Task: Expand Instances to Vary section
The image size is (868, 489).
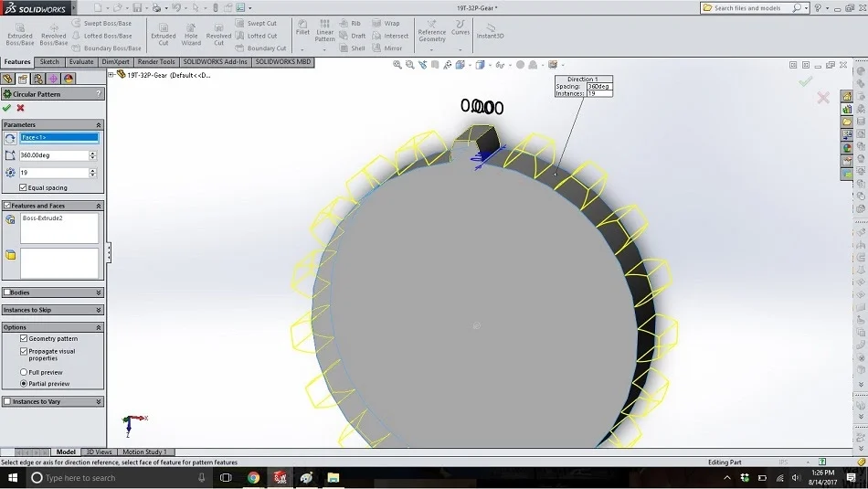Action: 99,401
